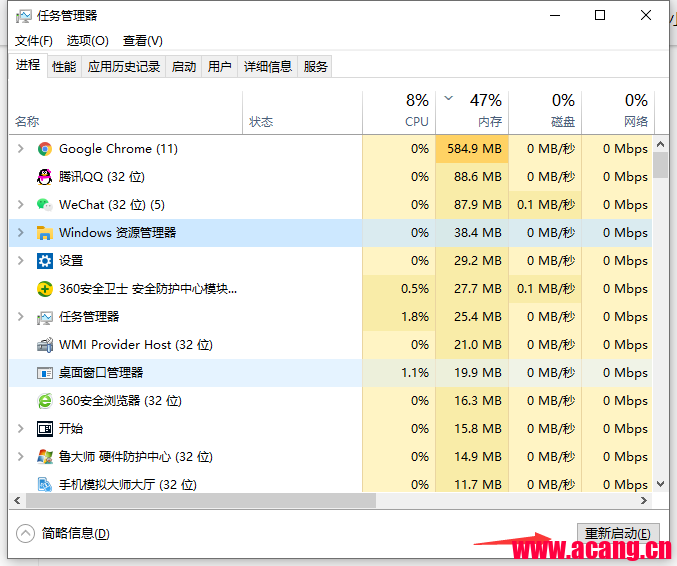Click the 360安全浏览器 icon
The width and height of the screenshot is (677, 566).
[x=44, y=401]
